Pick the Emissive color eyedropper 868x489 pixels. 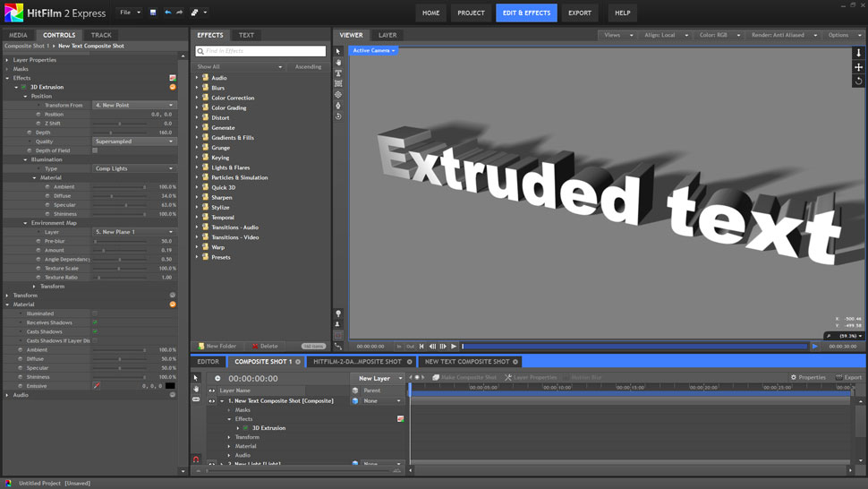[97, 386]
